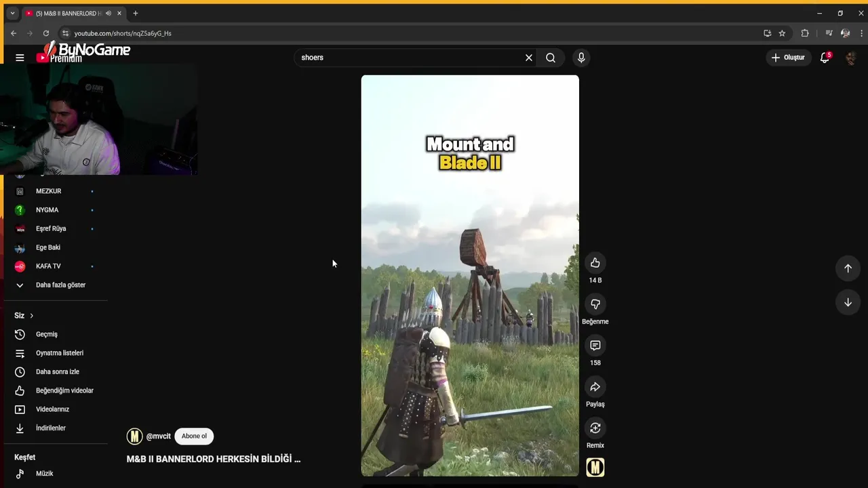Close the M&B II BANNERLORD tab
The image size is (868, 488).
click(x=119, y=14)
